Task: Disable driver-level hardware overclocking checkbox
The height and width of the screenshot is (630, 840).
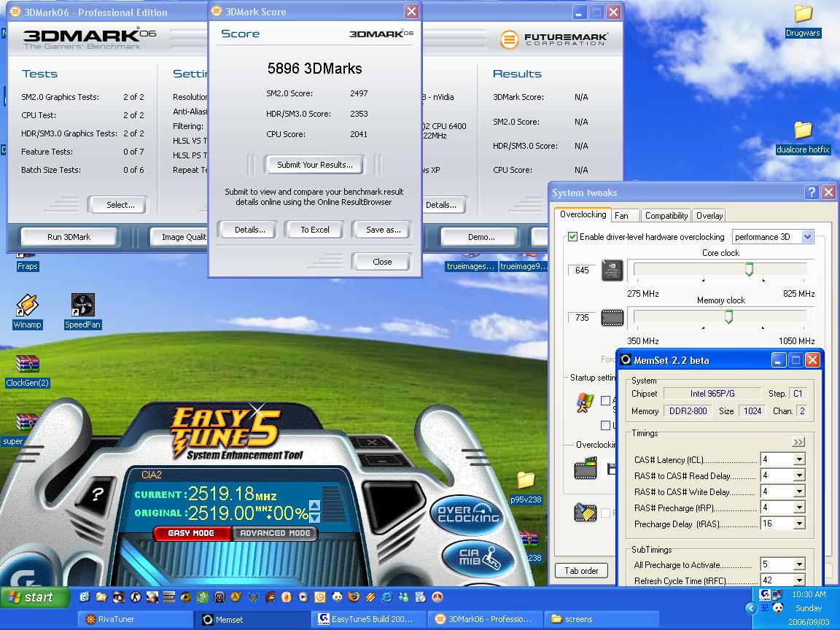Action: tap(573, 237)
